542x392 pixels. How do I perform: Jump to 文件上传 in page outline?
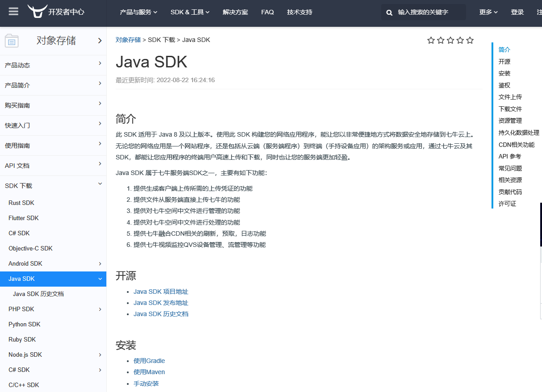pyautogui.click(x=510, y=97)
